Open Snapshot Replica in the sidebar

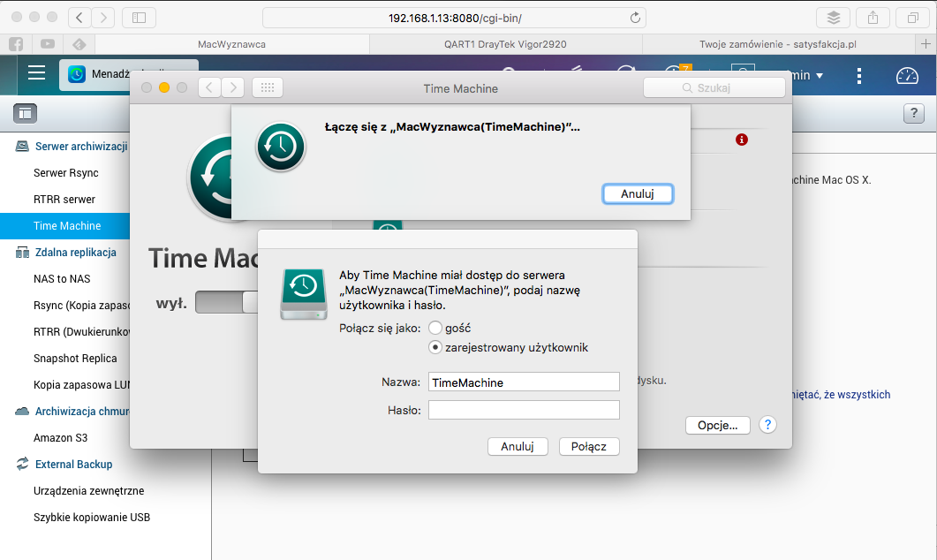tap(75, 358)
